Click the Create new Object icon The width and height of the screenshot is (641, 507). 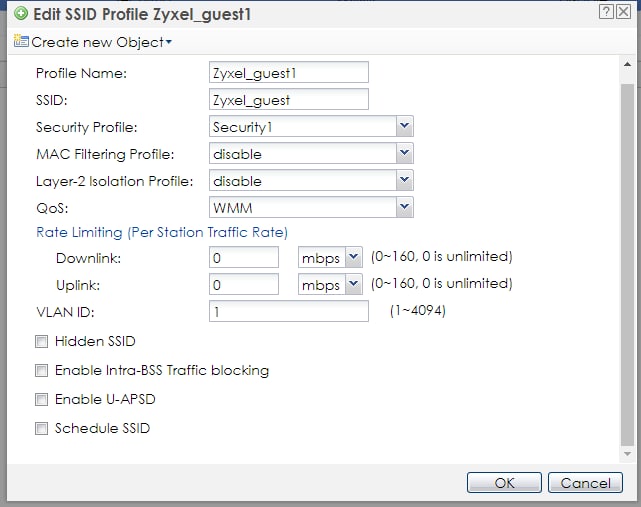tap(21, 42)
